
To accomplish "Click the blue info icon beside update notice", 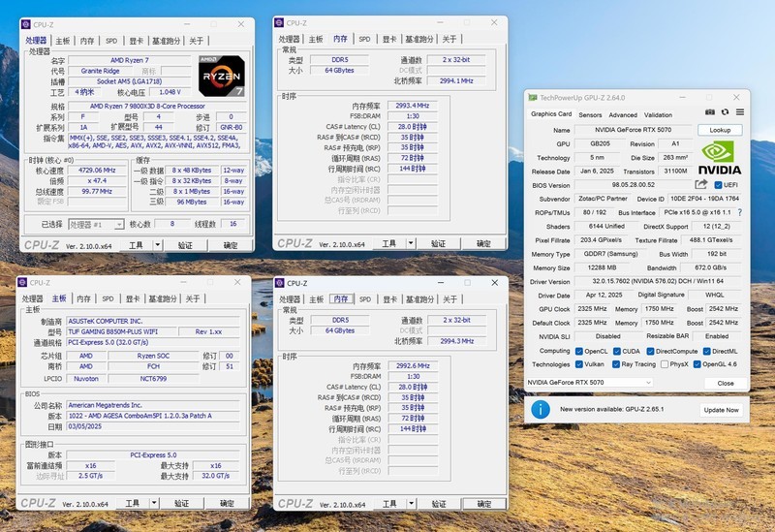I will 541,409.
